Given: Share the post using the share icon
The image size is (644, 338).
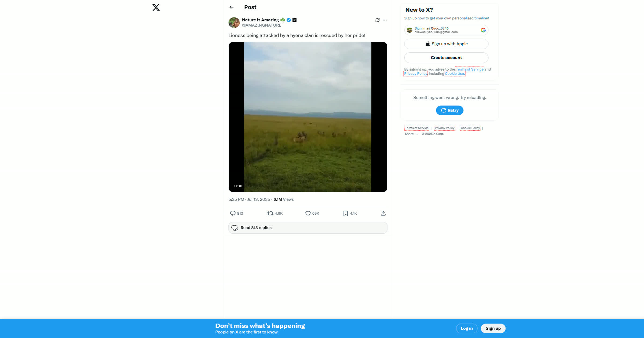Looking at the screenshot, I should point(383,213).
